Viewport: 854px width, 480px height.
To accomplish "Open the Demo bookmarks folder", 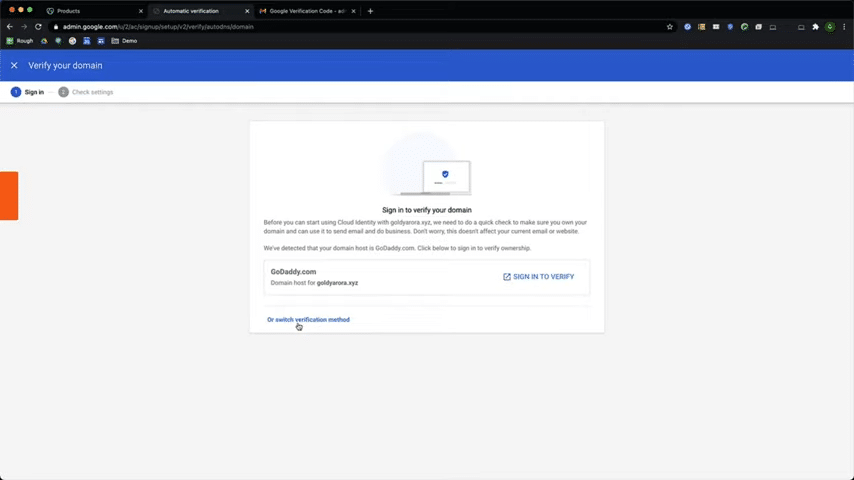I will click(x=124, y=41).
